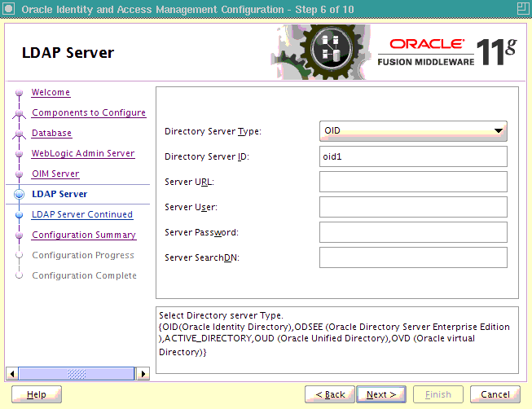Go to the Welcome step
This screenshot has height=409, width=532.
[x=51, y=92]
